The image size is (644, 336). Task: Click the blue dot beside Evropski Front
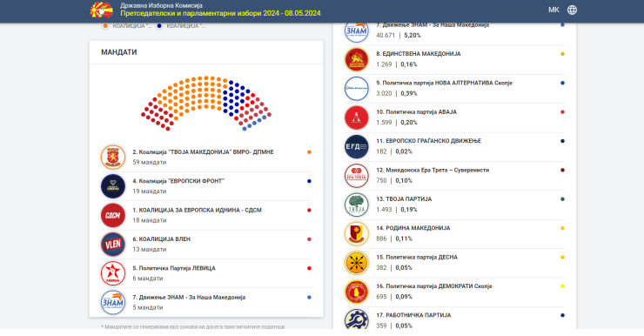point(309,181)
